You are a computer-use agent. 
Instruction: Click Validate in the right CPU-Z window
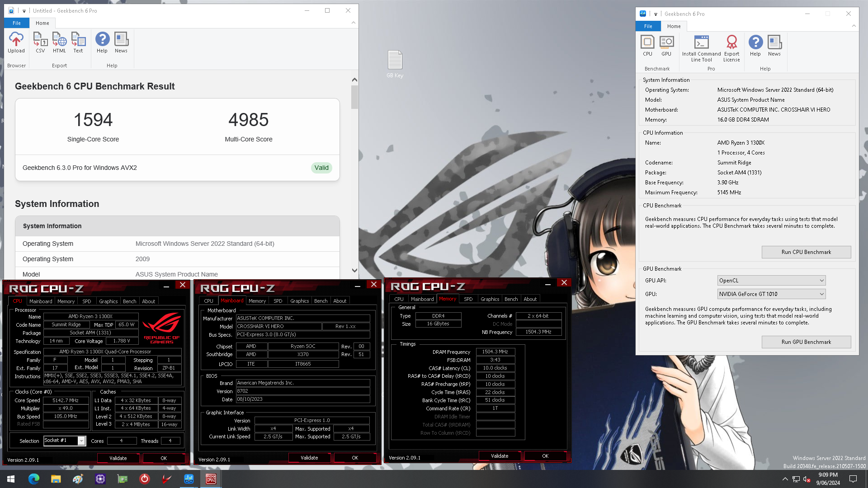pyautogui.click(x=500, y=456)
